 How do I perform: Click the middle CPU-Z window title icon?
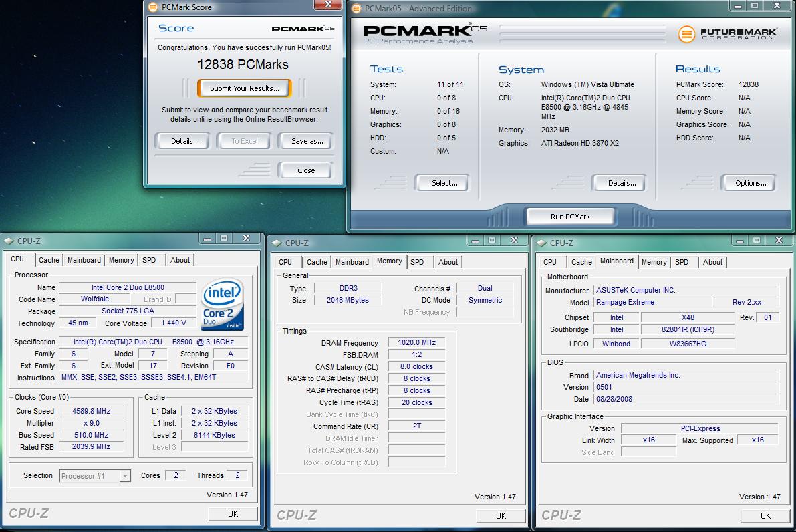[277, 243]
